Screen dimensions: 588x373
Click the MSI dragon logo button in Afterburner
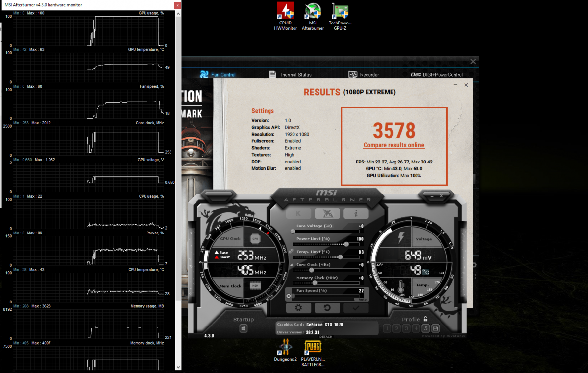[327, 213]
